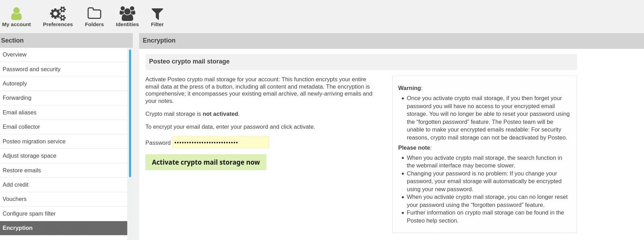Click the blue section list scrollbar
The width and height of the screenshot is (644, 240).
130,113
